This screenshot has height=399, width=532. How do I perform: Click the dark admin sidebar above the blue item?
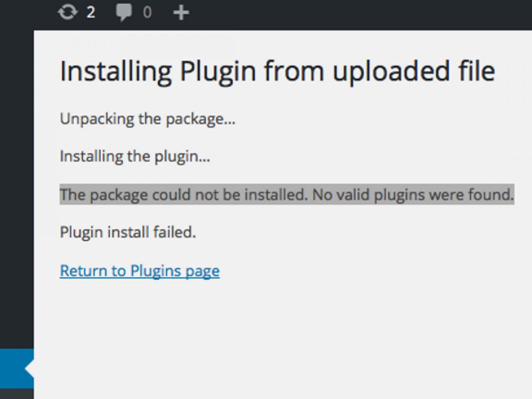click(17, 187)
